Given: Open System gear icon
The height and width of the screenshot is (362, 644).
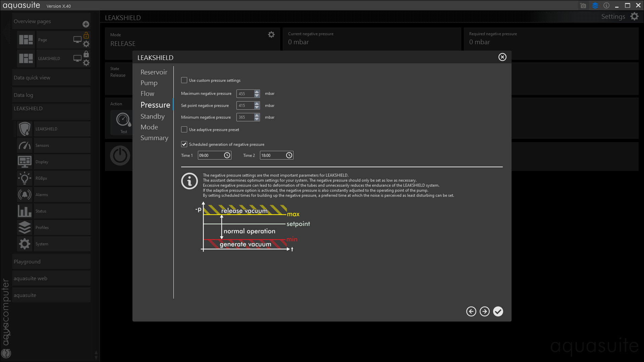Looking at the screenshot, I should tap(24, 244).
